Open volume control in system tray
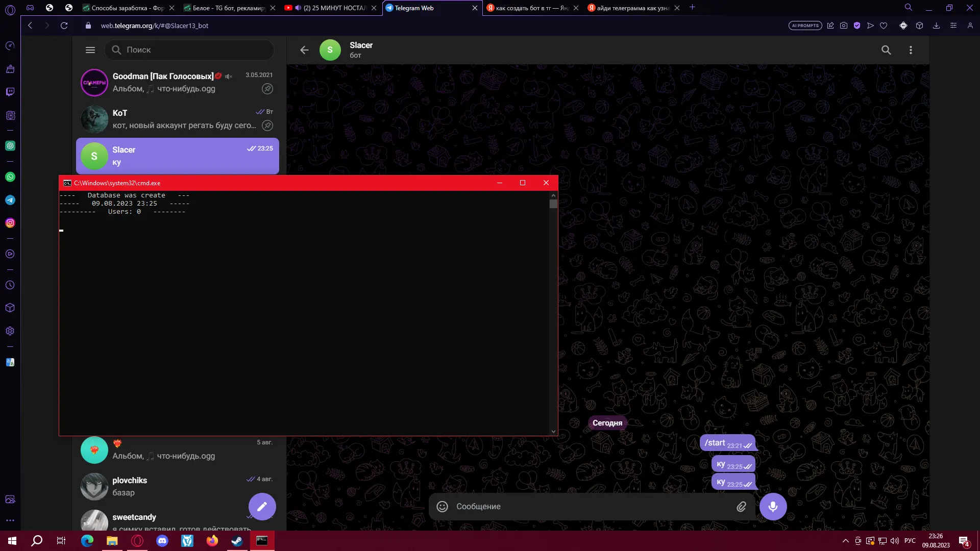 [x=895, y=541]
